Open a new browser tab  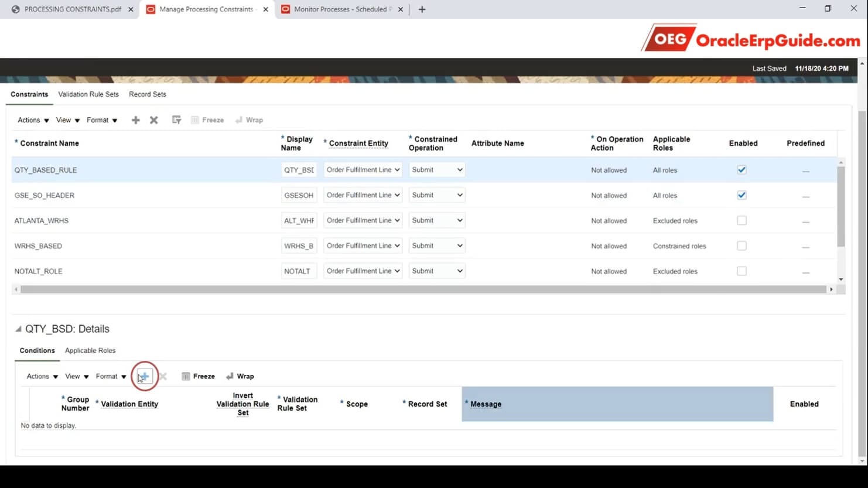422,9
